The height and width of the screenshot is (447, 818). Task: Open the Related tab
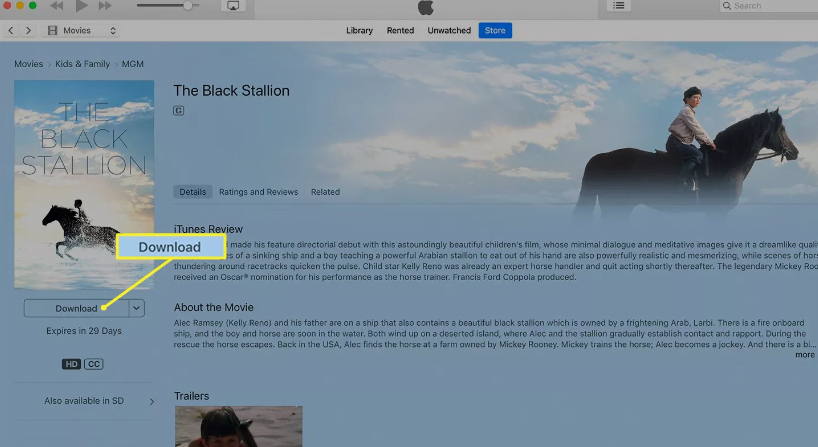325,192
